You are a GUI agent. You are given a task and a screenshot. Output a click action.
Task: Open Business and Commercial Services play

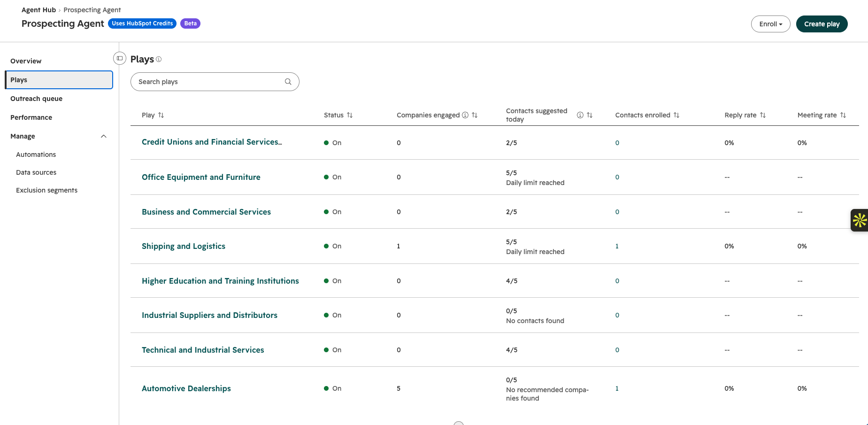pyautogui.click(x=207, y=212)
